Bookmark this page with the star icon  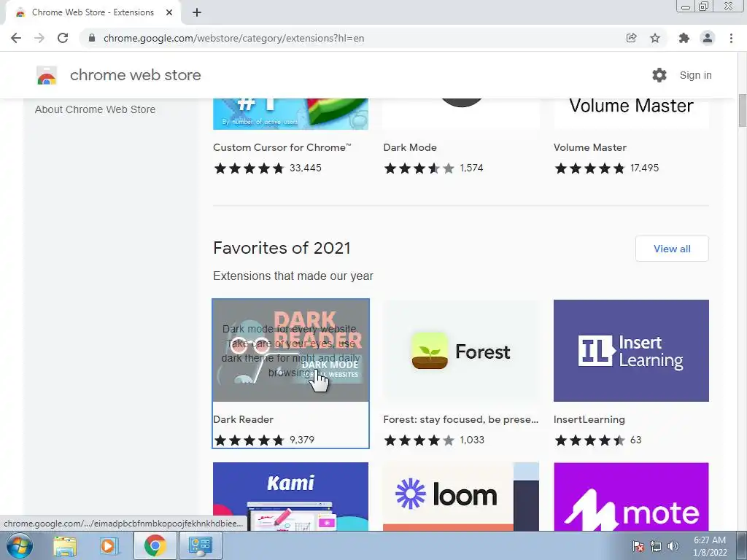pyautogui.click(x=655, y=38)
